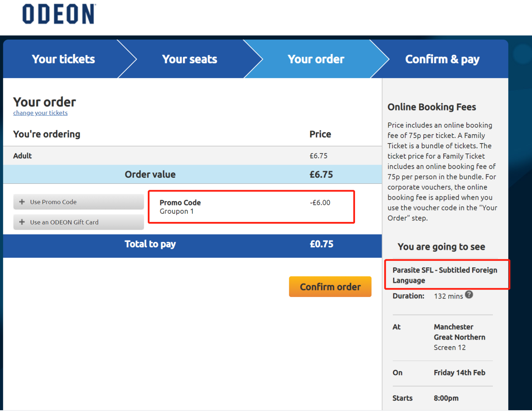Go back to Your seats step
The height and width of the screenshot is (415, 532).
[x=190, y=59]
